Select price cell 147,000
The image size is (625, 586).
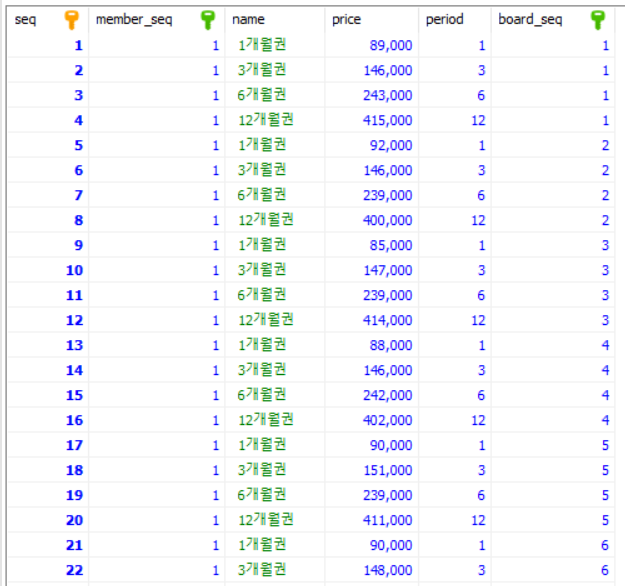(x=371, y=270)
